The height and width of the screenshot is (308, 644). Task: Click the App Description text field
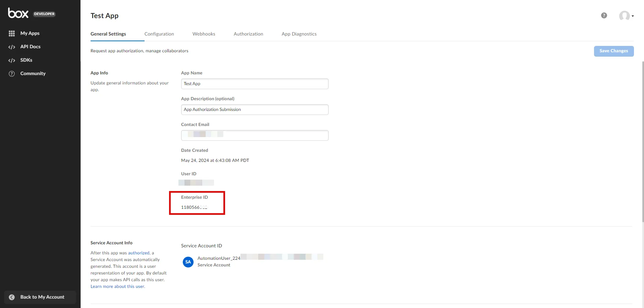(255, 109)
